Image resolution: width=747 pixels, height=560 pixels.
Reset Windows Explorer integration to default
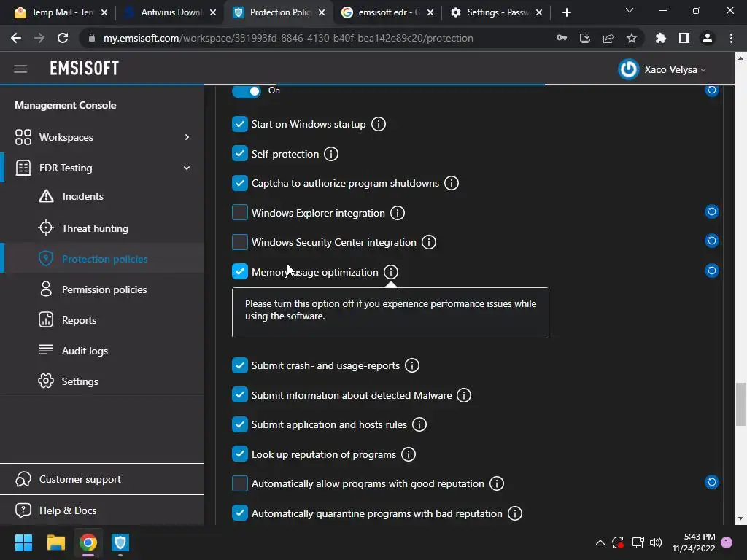(712, 211)
